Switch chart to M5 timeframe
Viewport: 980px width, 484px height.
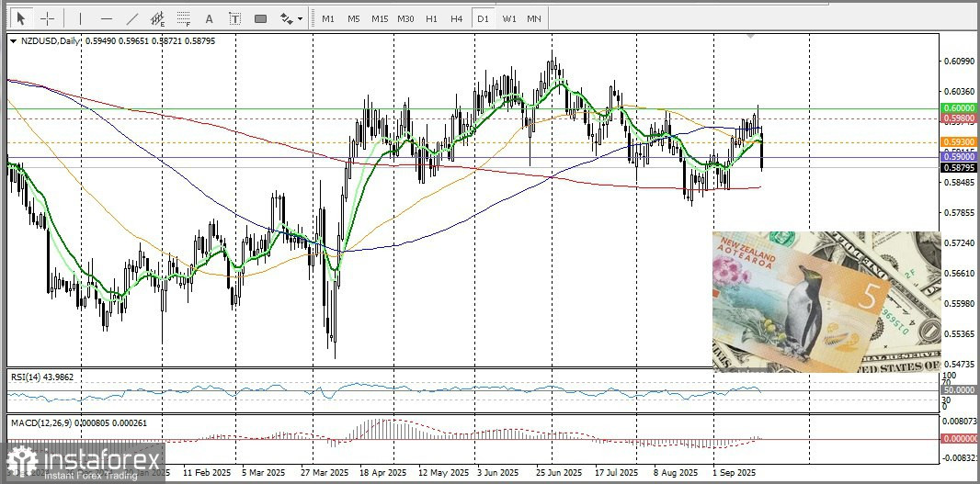coord(354,18)
